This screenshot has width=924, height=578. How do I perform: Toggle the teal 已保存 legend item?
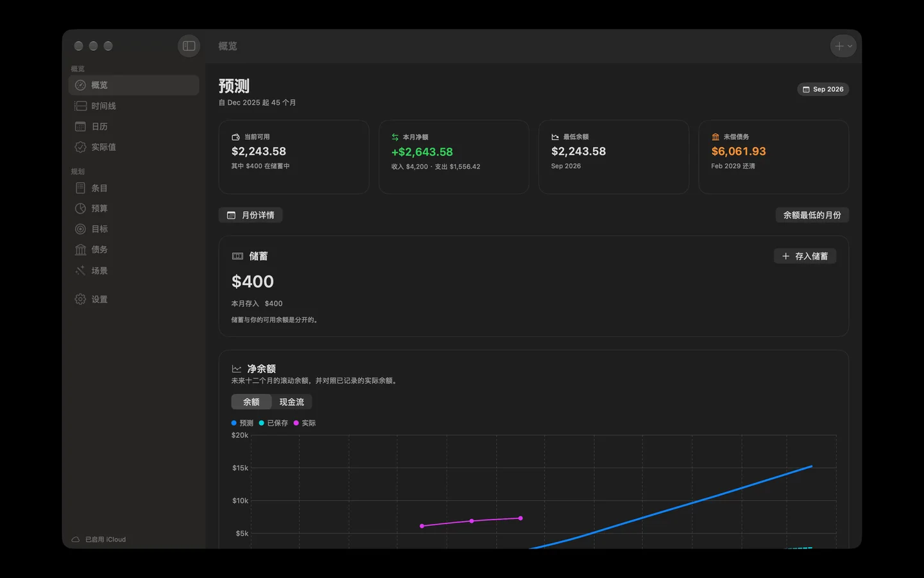[x=273, y=423]
